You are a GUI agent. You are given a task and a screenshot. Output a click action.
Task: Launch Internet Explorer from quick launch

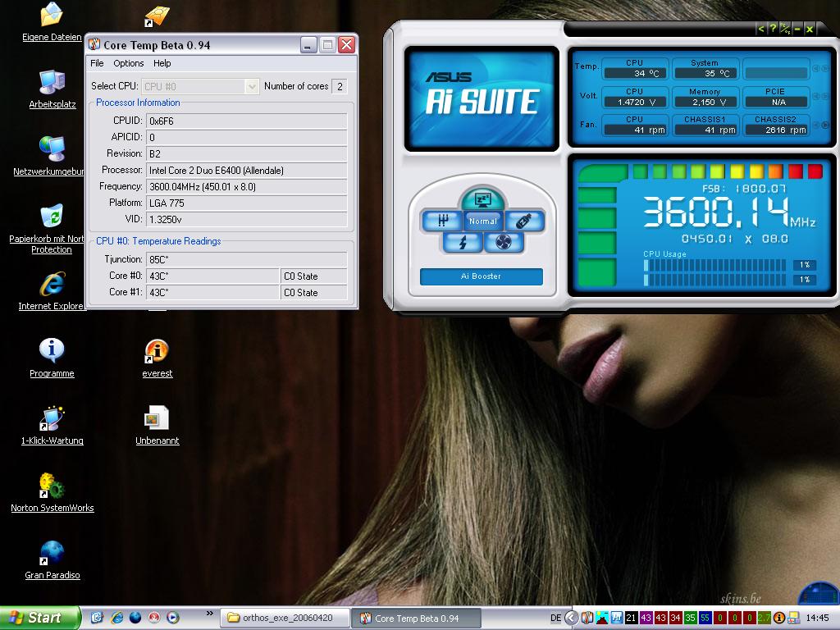(x=116, y=618)
